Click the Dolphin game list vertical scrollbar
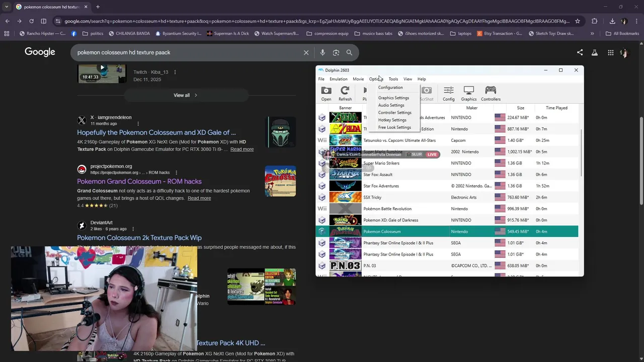The height and width of the screenshot is (362, 644). 582,153
